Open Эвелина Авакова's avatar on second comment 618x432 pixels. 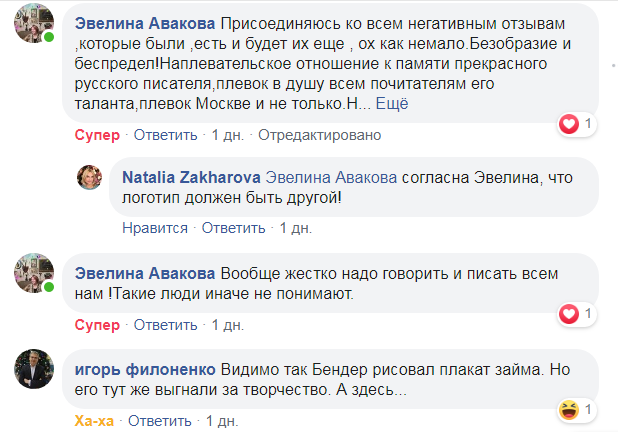34,272
